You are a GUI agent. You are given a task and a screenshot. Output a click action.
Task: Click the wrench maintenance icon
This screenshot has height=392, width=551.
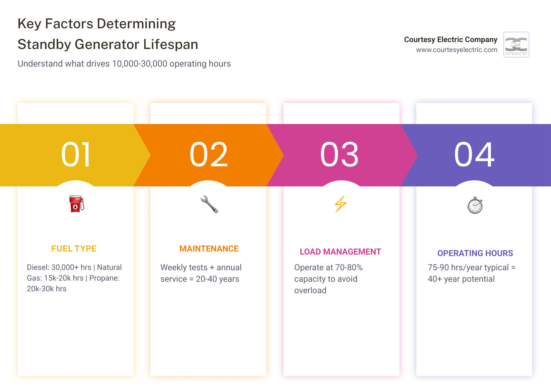click(209, 204)
